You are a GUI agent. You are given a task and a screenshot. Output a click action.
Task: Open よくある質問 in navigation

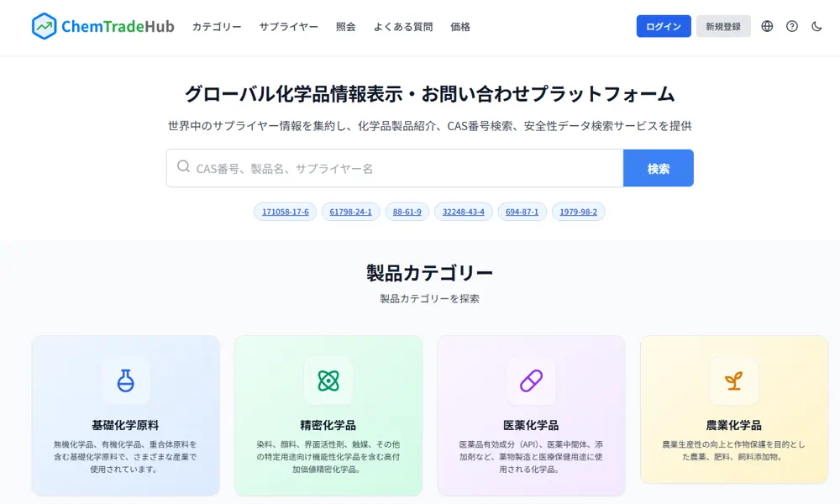point(403,27)
